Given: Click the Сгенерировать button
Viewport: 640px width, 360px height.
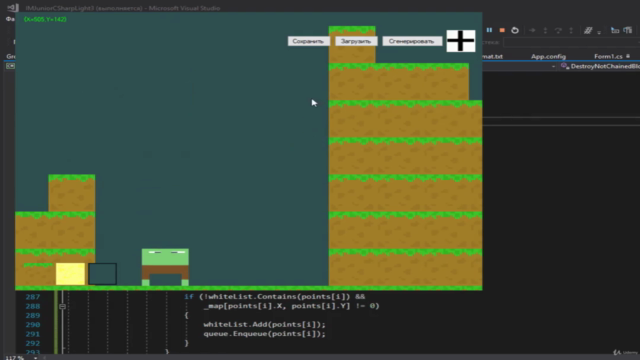Looking at the screenshot, I should (x=411, y=41).
